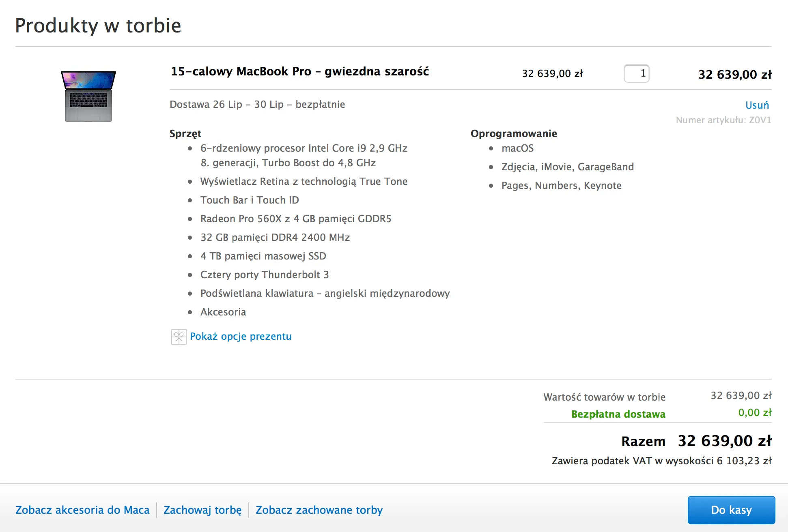Click the Bezpłatna dostawa label
The width and height of the screenshot is (788, 532).
(x=618, y=414)
